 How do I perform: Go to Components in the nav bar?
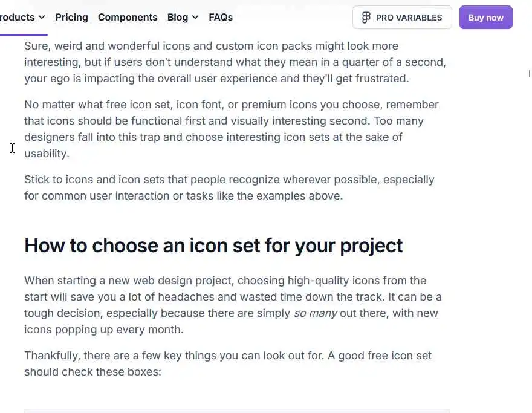(x=128, y=18)
